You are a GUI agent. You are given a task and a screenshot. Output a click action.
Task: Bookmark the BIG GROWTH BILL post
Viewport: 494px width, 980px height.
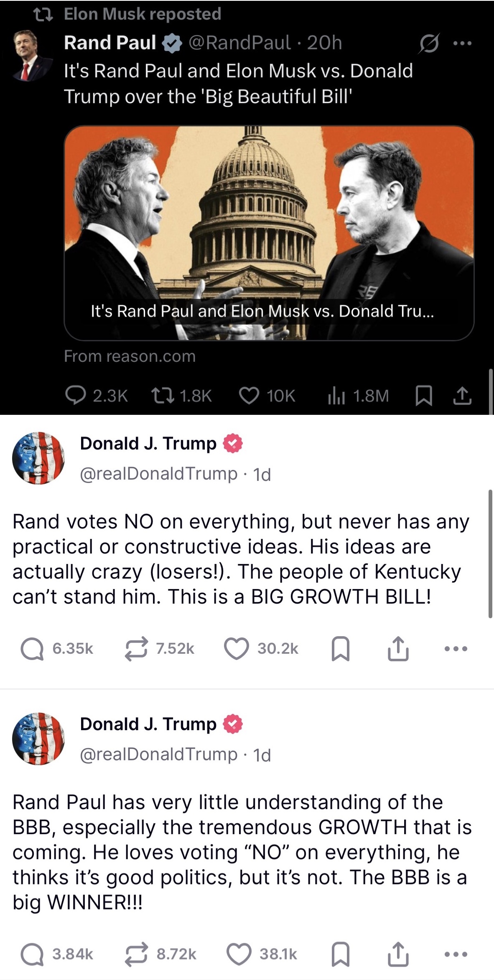pos(340,649)
